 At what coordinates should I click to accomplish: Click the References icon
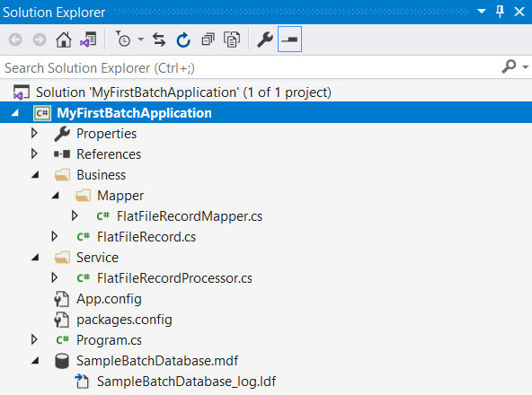click(62, 154)
